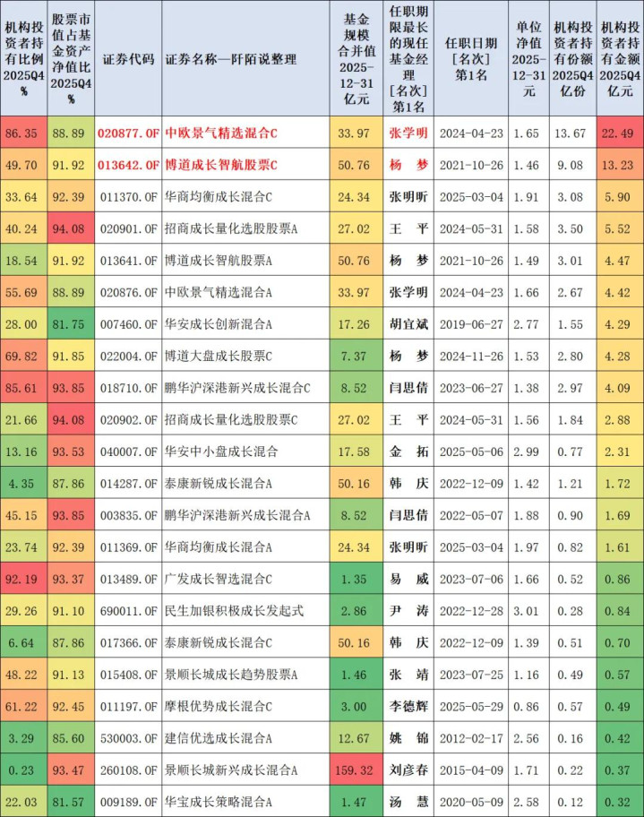Select manager name 姚锦
644x817 pixels.
tap(408, 738)
